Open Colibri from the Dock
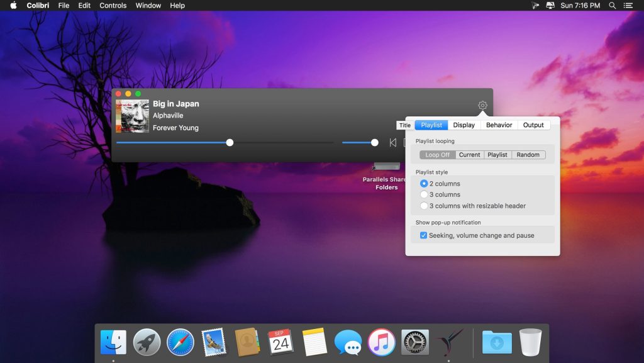 [448, 342]
